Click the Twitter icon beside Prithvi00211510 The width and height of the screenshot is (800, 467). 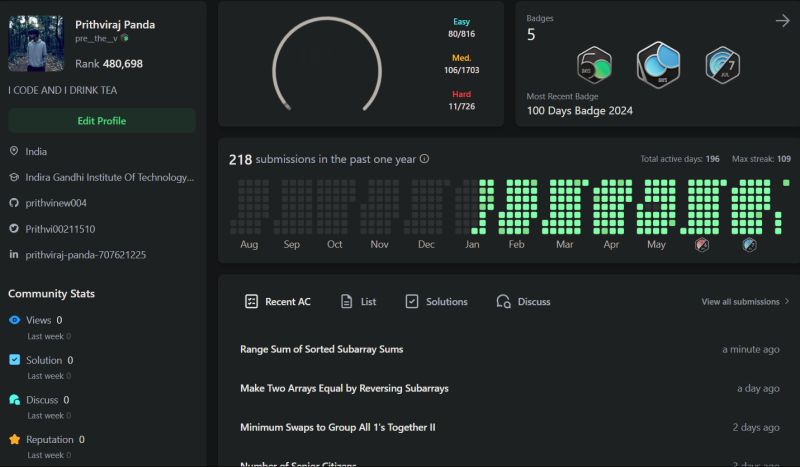click(14, 229)
